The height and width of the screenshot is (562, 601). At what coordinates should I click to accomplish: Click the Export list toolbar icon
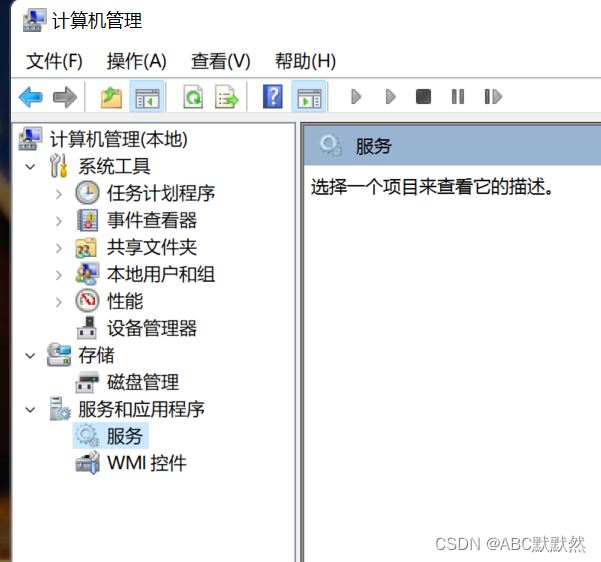click(227, 97)
